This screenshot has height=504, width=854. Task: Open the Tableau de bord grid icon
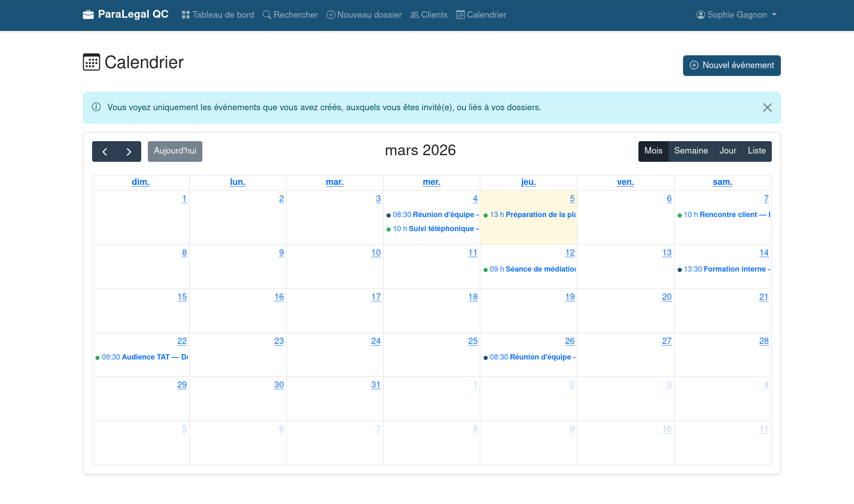tap(185, 14)
